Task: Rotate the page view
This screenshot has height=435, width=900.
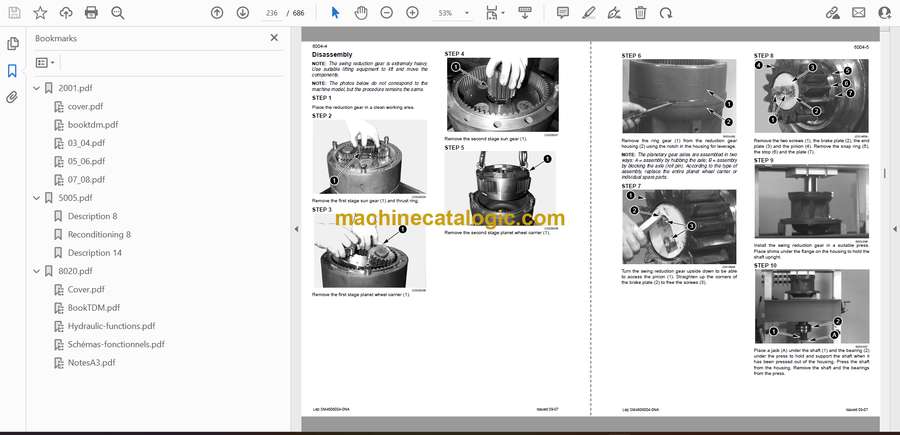Action: (666, 13)
